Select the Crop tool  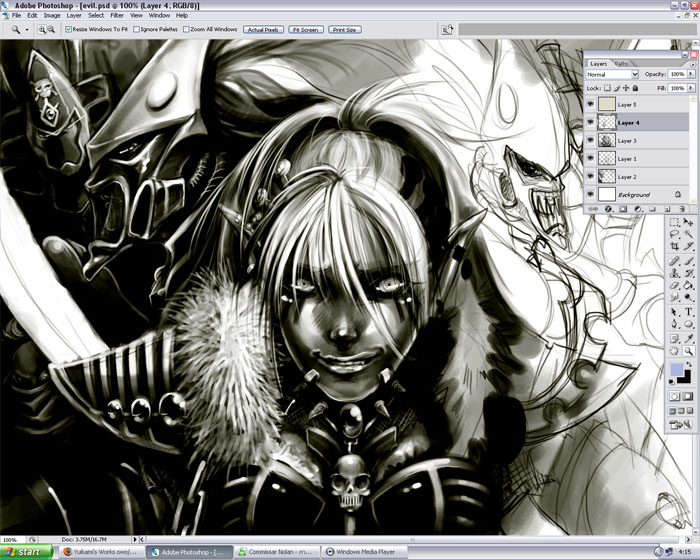point(675,246)
